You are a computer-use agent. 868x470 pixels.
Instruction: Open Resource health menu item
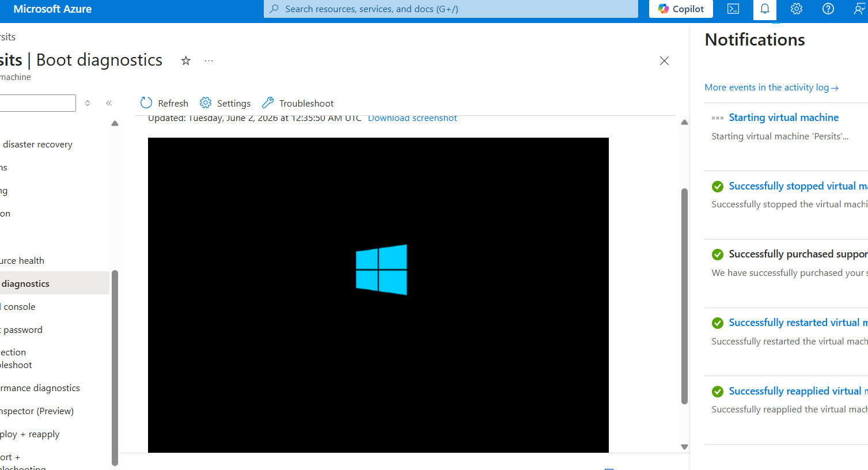22,261
